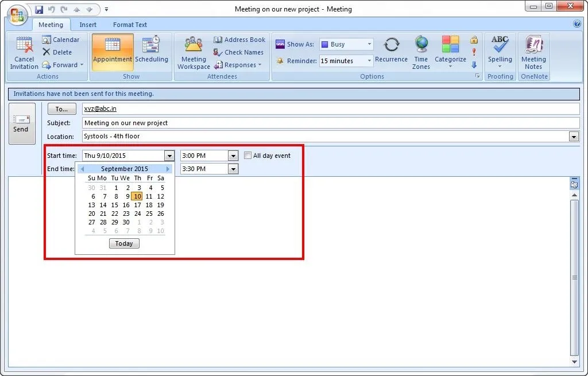Undo the last action in Quick Access
Image resolution: width=588 pixels, height=376 pixels.
click(51, 9)
